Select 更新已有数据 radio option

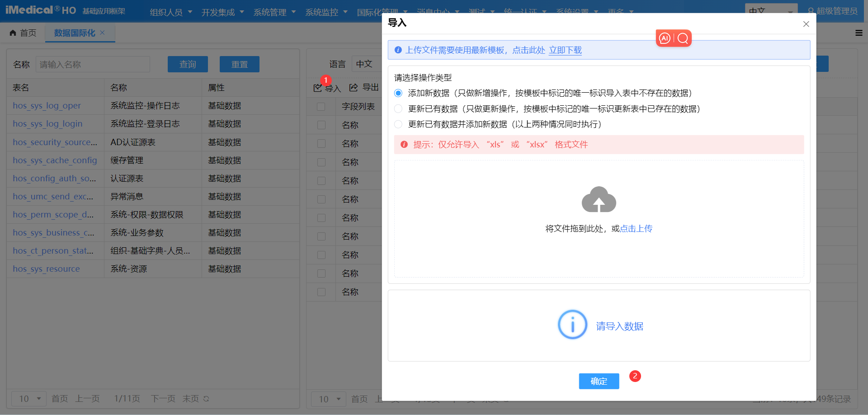[398, 108]
